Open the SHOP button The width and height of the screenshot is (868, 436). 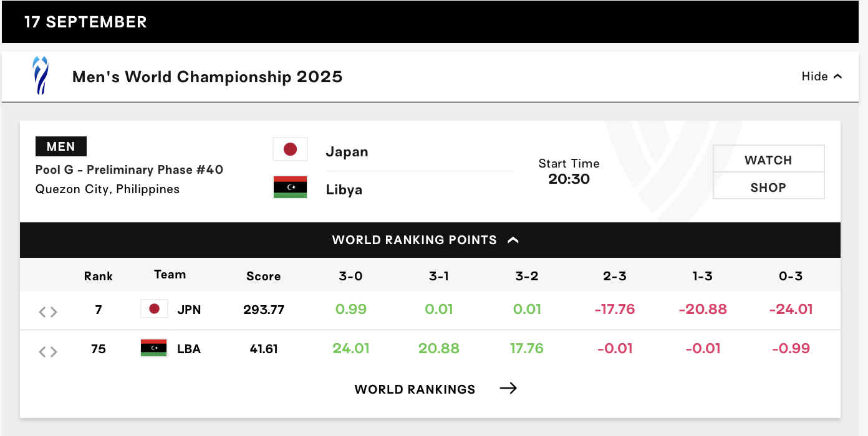768,187
